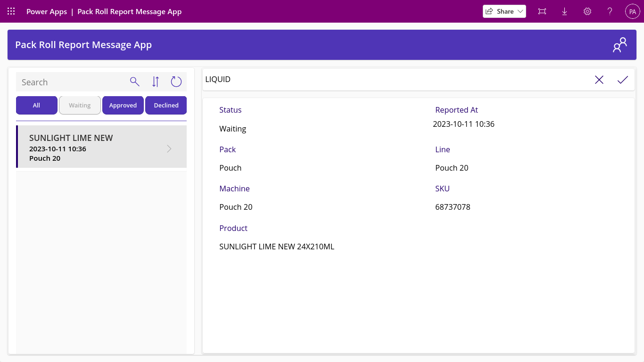
Task: Click the LIQUID heading text
Action: (x=218, y=80)
